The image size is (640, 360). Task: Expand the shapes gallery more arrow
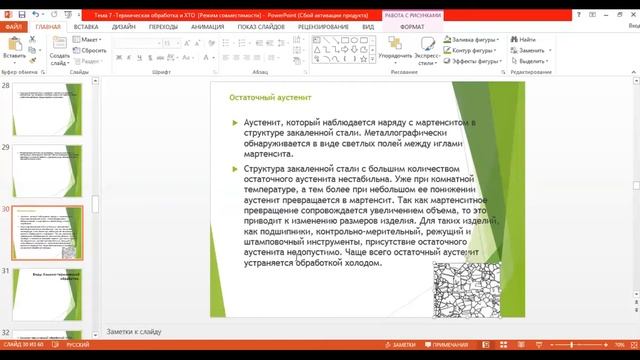[372, 59]
